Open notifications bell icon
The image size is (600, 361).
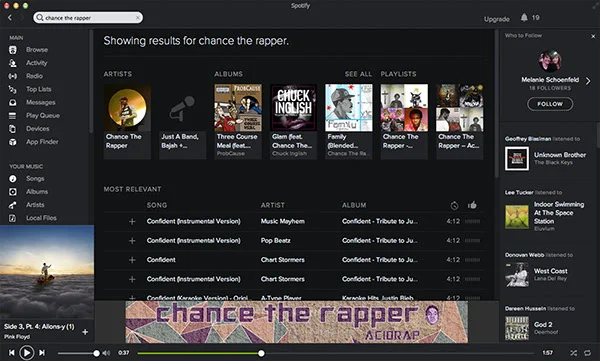[x=524, y=18]
